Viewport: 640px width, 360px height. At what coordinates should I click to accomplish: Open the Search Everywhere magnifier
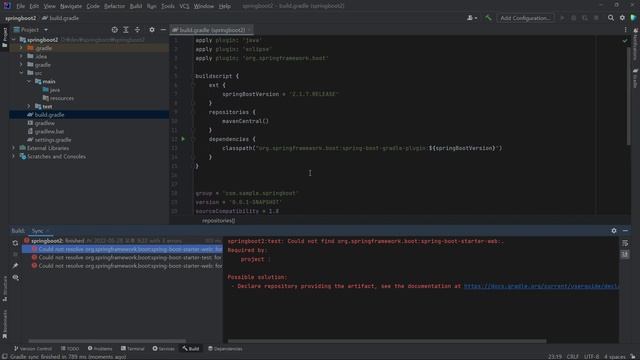[x=611, y=18]
